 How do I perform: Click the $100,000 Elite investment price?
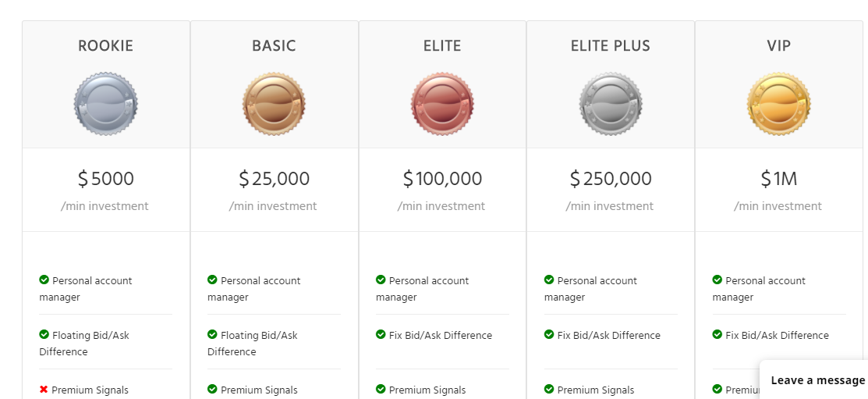(x=442, y=179)
